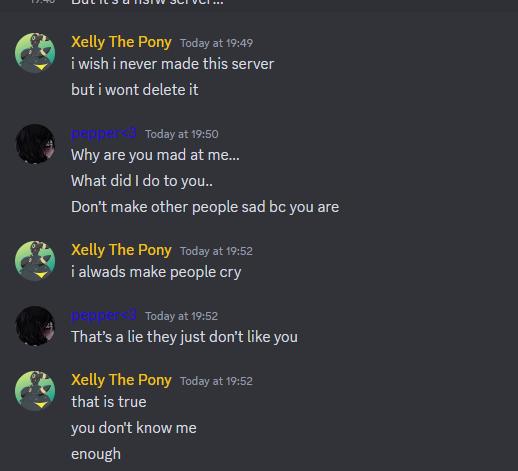
Task: Click username Xelly The Pony at 19:49
Action: pyautogui.click(x=121, y=42)
